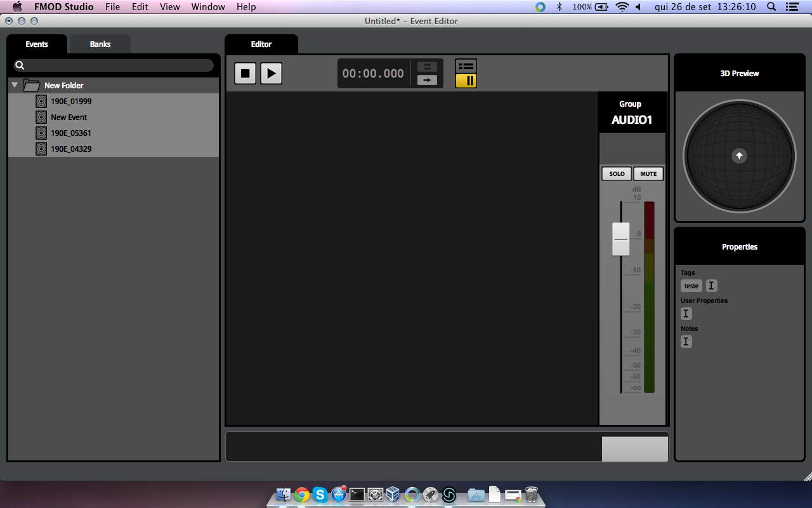Click the 3D Preview panner arrow
This screenshot has width=812, height=508.
(739, 156)
